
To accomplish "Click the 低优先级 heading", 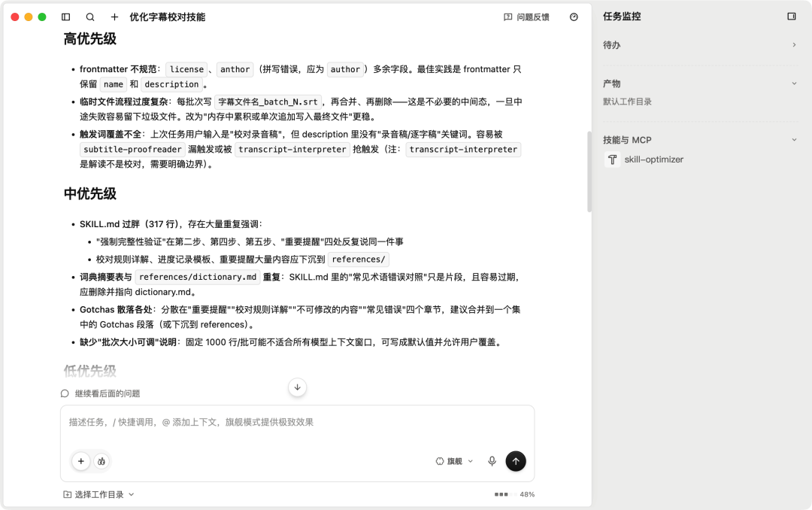I will [x=90, y=371].
